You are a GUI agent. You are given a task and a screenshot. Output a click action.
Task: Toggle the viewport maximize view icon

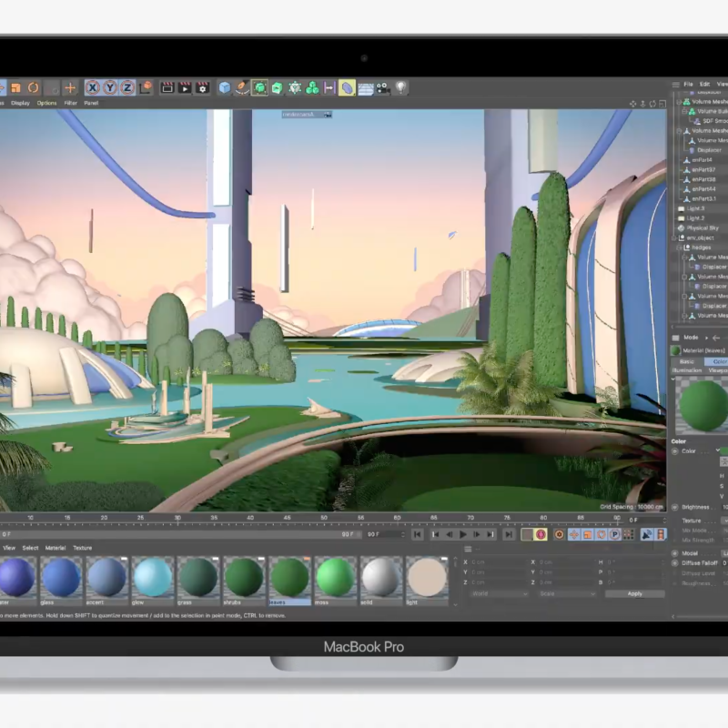(662, 104)
